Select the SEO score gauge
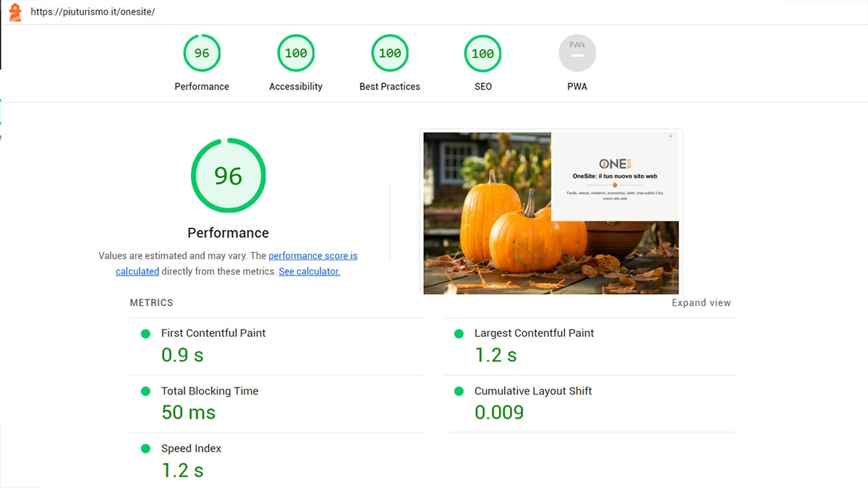 point(483,53)
